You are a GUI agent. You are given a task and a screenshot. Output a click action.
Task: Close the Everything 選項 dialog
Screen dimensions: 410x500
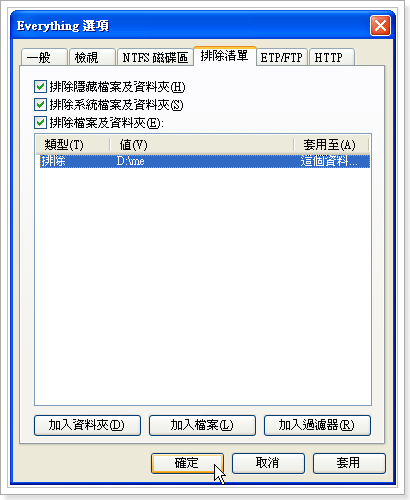[x=380, y=25]
